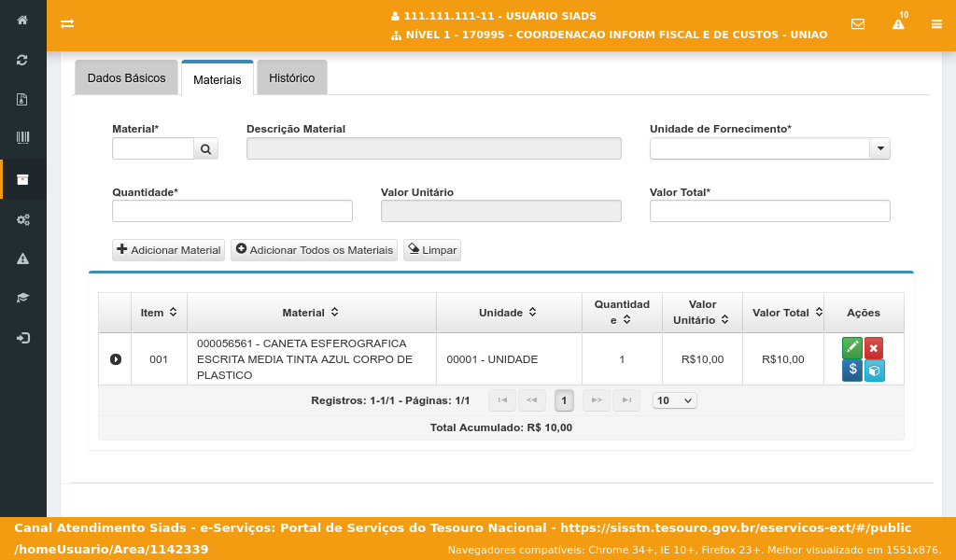The width and height of the screenshot is (956, 560).
Task: Open alerts triangle with 10 badge
Action: [899, 22]
